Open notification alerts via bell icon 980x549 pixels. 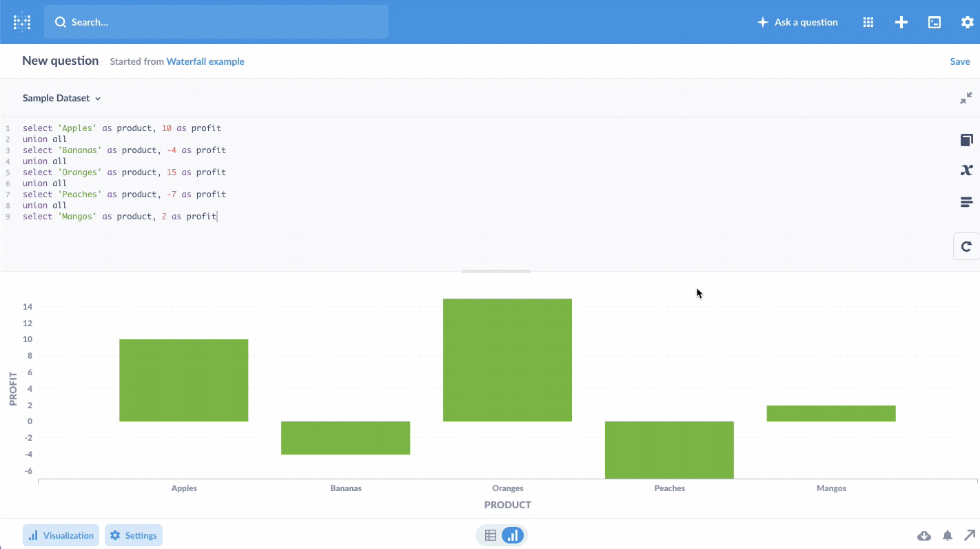[x=947, y=535]
